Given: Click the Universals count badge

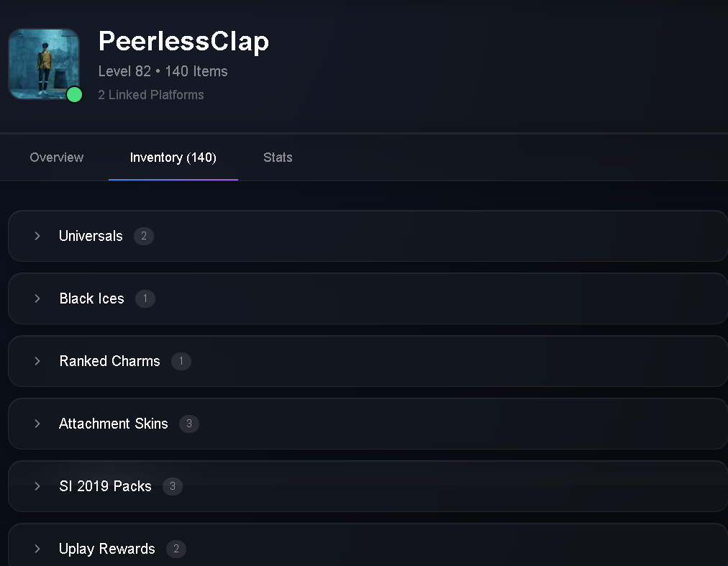Looking at the screenshot, I should pyautogui.click(x=144, y=236).
